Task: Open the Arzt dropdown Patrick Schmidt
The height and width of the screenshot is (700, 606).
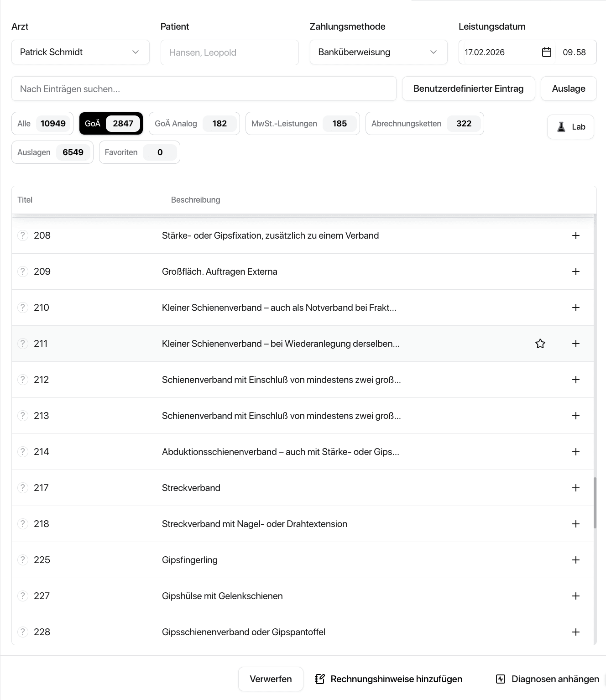Action: 80,52
